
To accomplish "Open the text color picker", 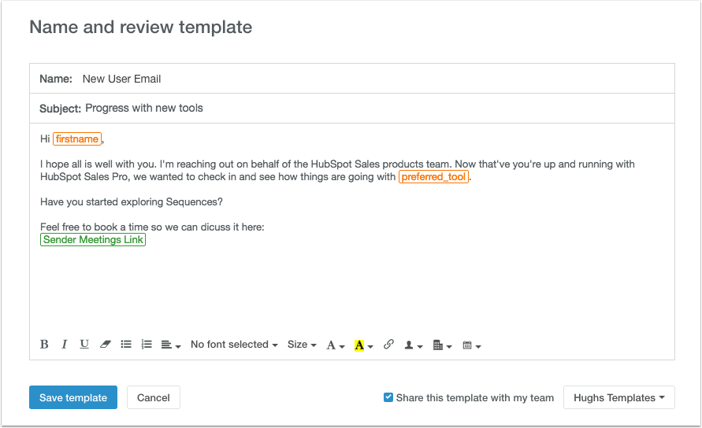I will click(x=335, y=345).
